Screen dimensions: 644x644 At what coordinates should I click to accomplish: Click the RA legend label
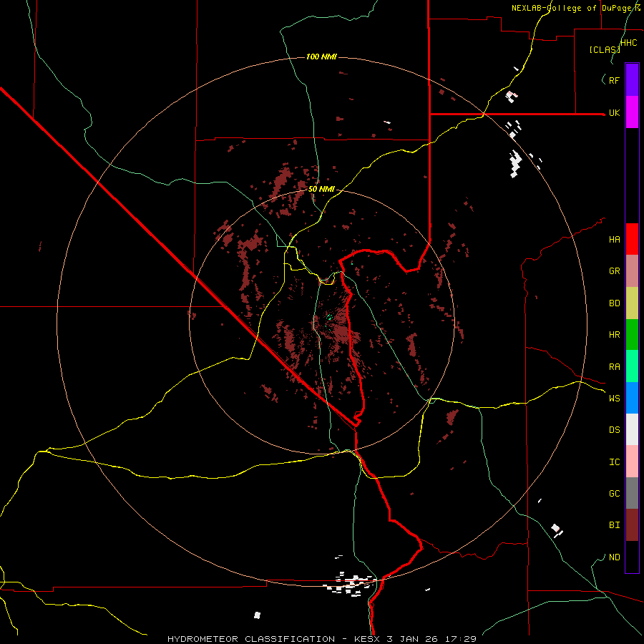point(614,367)
